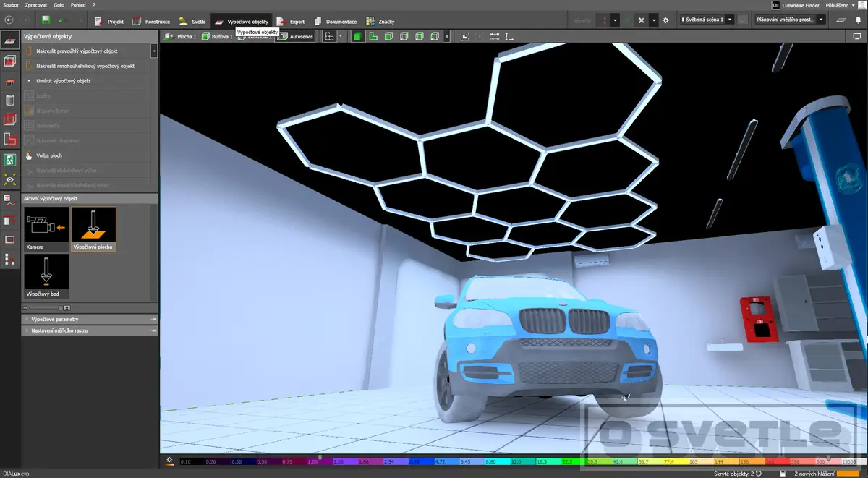
Task: Click Nakreslit pravoúhlý výpočtový objekt
Action: point(76,51)
